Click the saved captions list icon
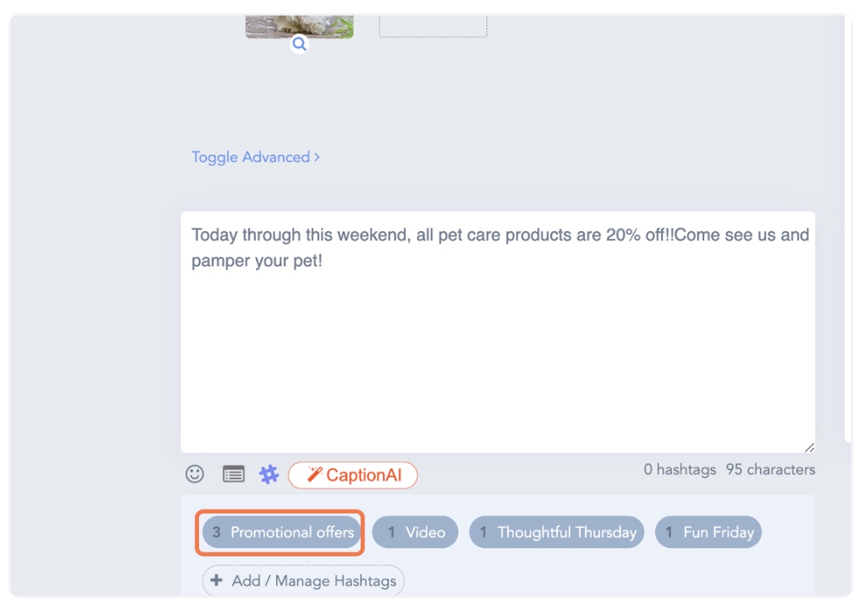Screen dimensions: 868x615 pyautogui.click(x=233, y=474)
